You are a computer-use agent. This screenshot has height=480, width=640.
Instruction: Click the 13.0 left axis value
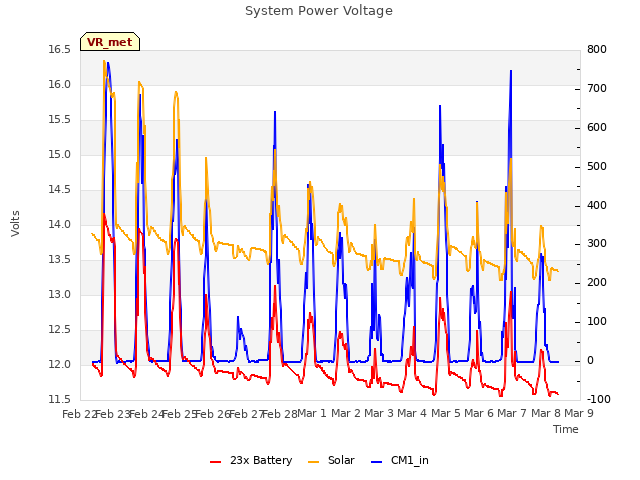pyautogui.click(x=60, y=294)
